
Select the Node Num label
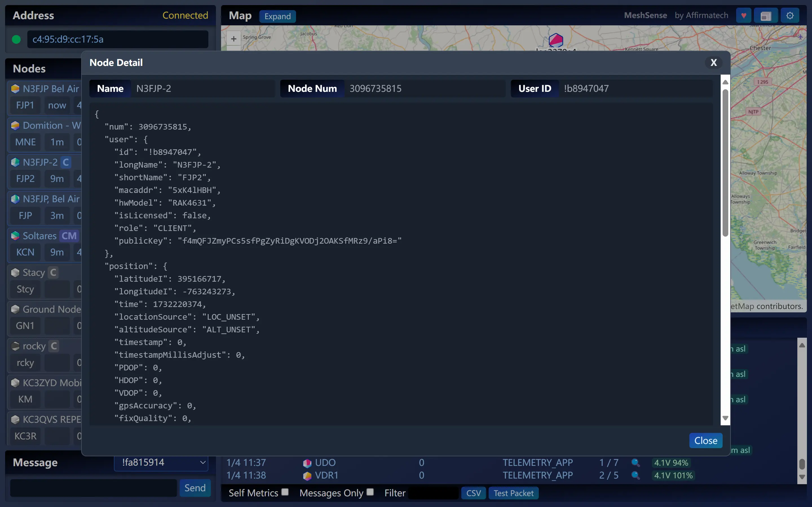[312, 88]
